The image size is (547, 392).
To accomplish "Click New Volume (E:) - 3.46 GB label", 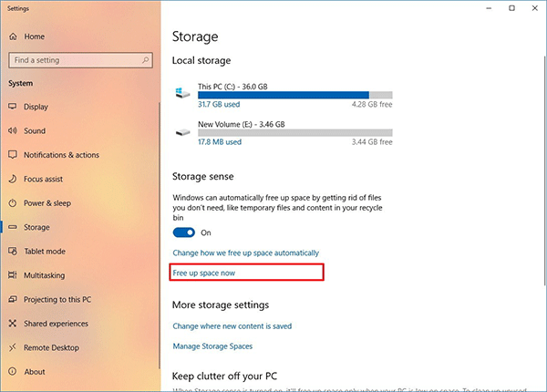I will 242,124.
